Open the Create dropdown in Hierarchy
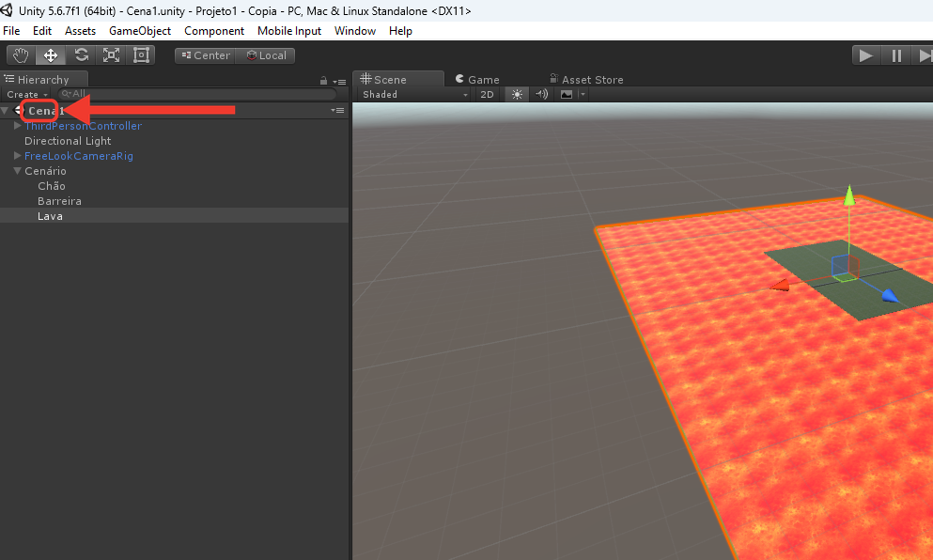The height and width of the screenshot is (560, 933). pyautogui.click(x=27, y=94)
